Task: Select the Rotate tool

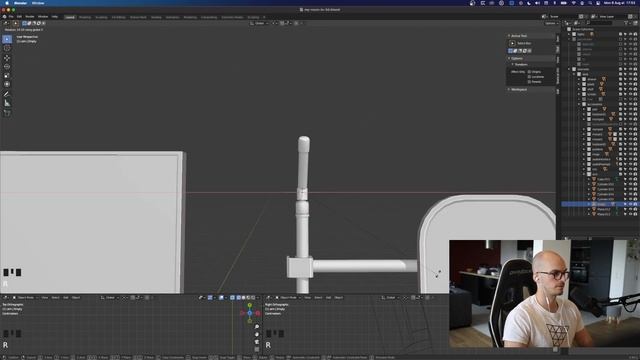Action: [7, 67]
